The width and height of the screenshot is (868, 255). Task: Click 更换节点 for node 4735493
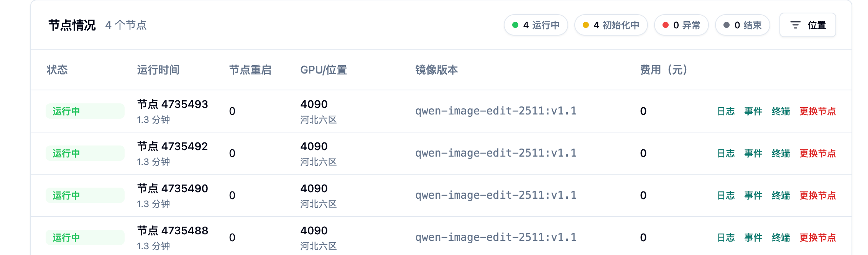[817, 111]
